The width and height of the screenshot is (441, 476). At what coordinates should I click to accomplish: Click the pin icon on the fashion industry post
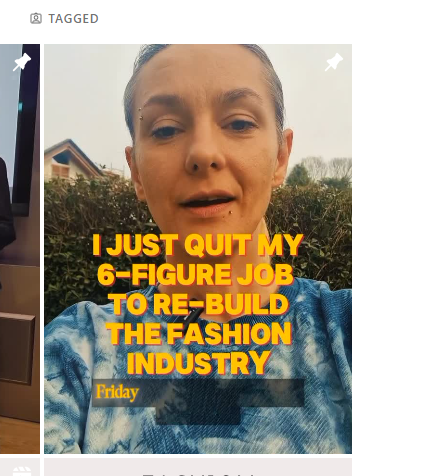click(334, 62)
